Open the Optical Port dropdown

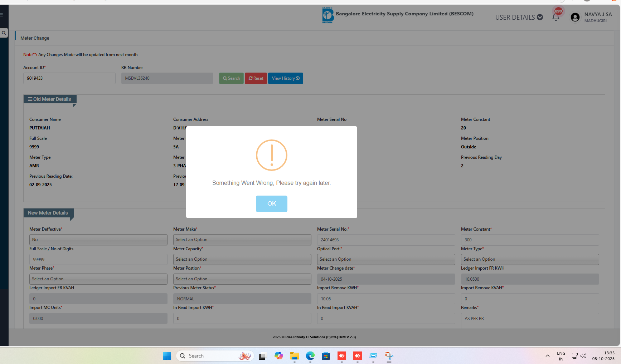[x=386, y=259]
